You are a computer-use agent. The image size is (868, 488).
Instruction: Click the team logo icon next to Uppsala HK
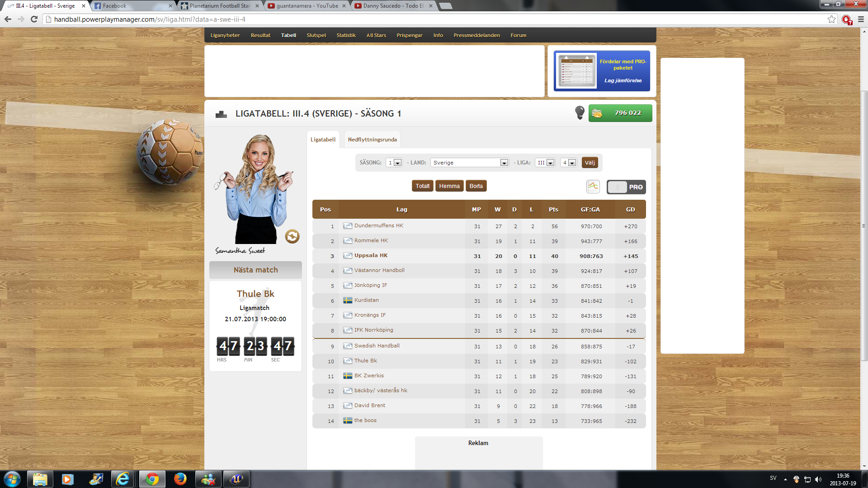coord(348,255)
